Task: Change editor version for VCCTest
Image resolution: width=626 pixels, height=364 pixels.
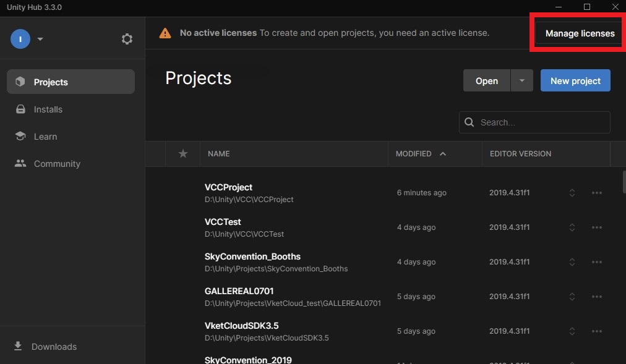Action: (x=572, y=227)
